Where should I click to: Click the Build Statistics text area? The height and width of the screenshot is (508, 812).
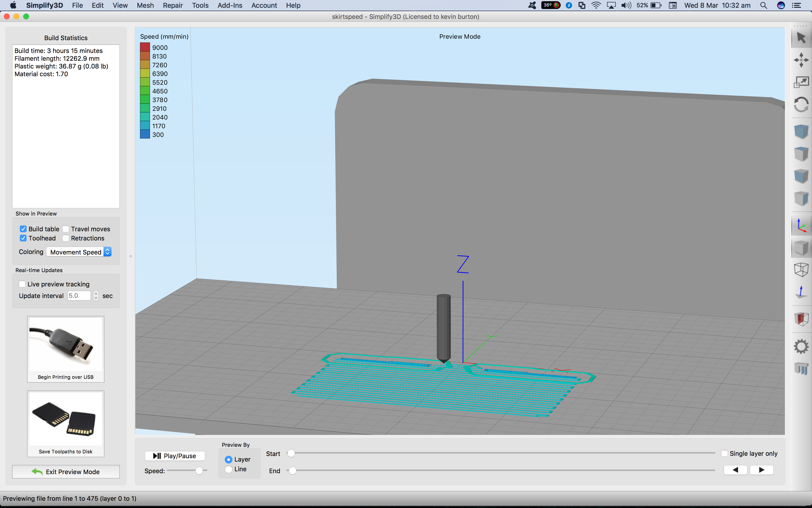pos(66,126)
